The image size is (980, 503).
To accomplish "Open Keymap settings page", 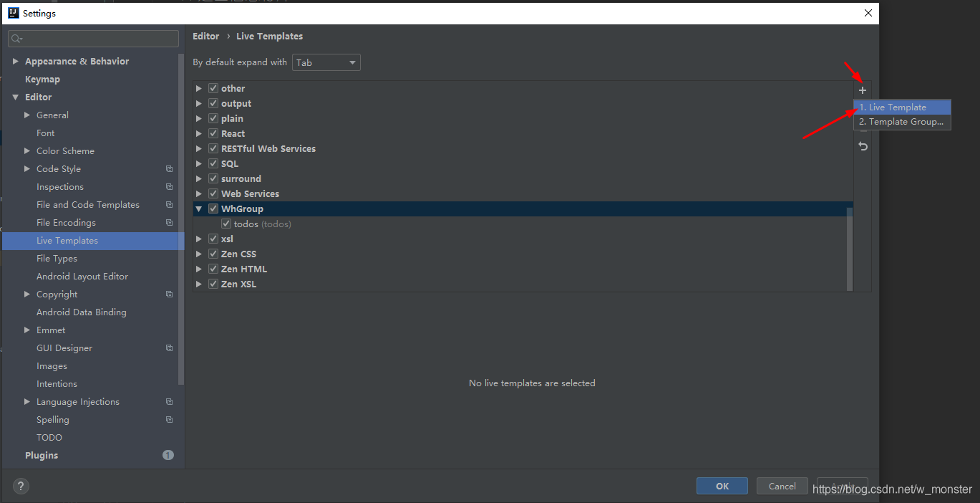I will pos(42,79).
